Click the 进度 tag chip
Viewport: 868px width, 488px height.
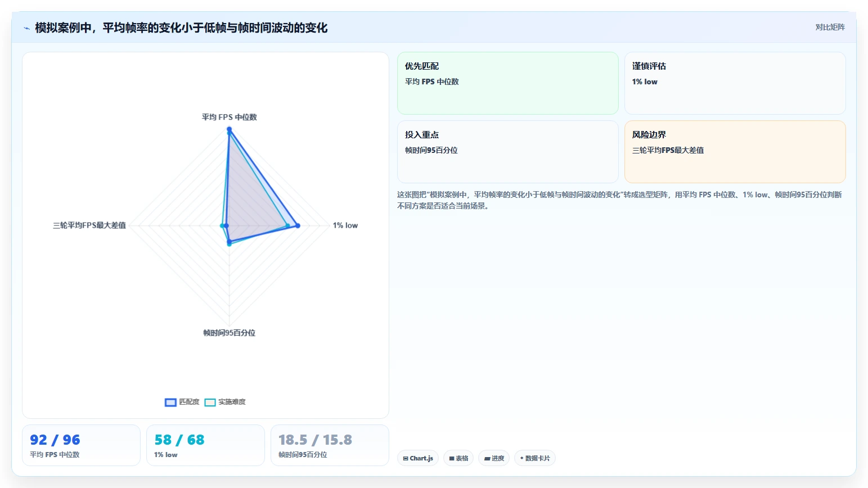(x=494, y=458)
